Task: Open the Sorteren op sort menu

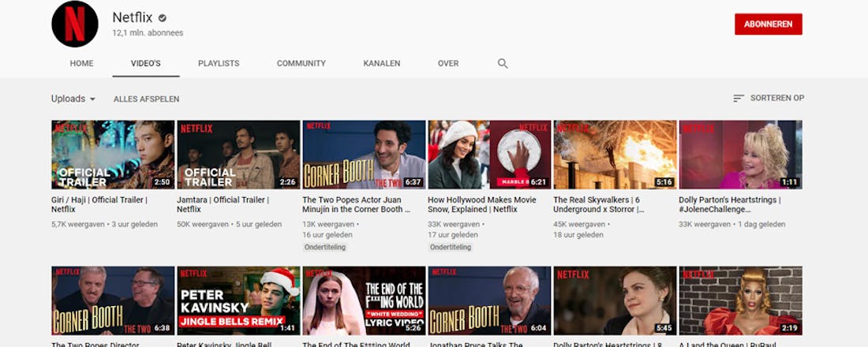Action: tap(769, 98)
